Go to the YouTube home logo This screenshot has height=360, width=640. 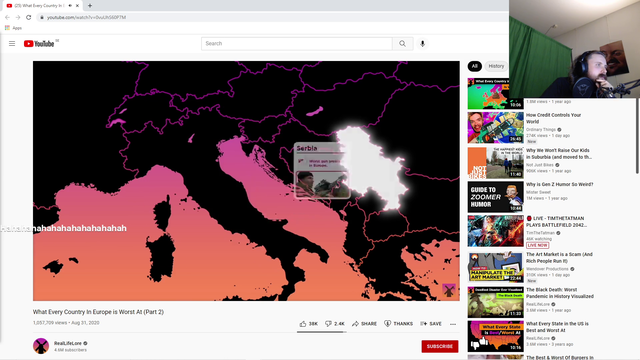pos(39,44)
